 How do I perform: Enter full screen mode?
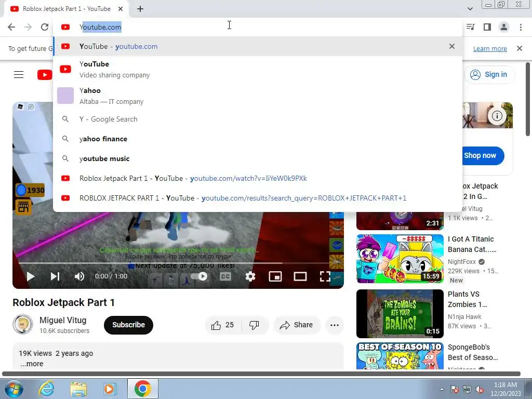pyautogui.click(x=325, y=276)
